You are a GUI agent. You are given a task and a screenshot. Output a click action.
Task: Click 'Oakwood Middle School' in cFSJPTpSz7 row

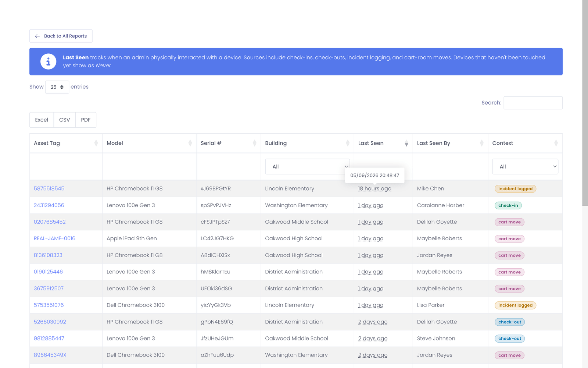tap(297, 222)
